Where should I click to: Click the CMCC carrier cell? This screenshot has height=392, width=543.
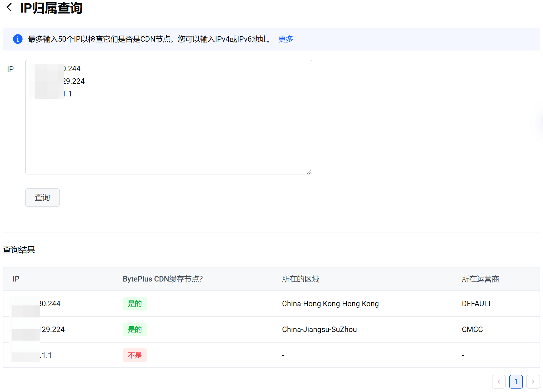(x=472, y=329)
